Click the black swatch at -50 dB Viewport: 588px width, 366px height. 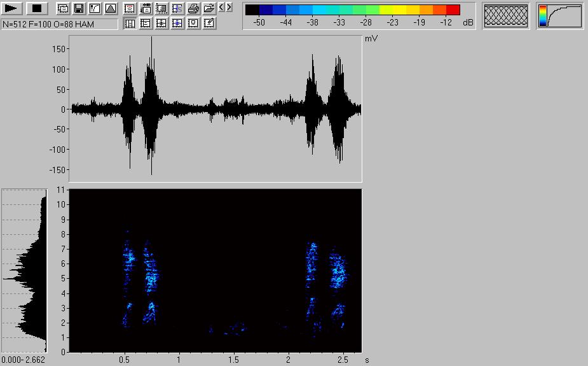tap(252, 10)
